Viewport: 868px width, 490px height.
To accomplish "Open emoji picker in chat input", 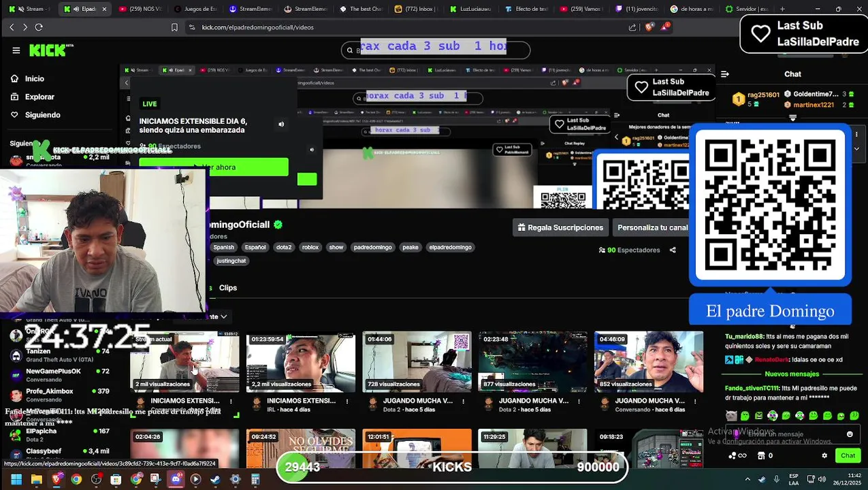I will point(850,434).
